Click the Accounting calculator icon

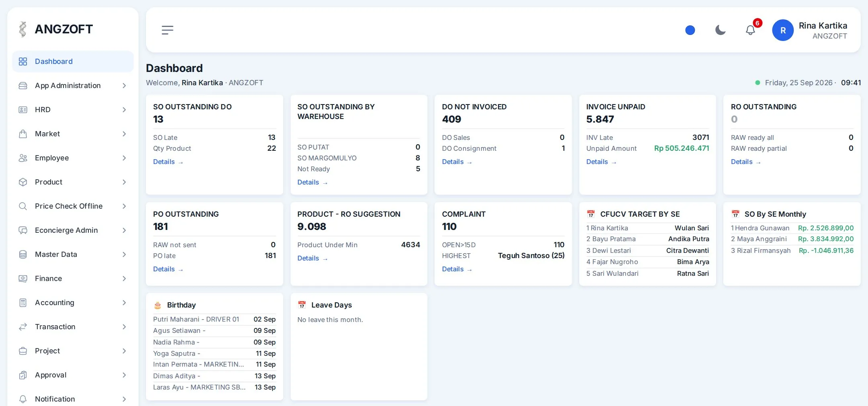[x=23, y=303]
